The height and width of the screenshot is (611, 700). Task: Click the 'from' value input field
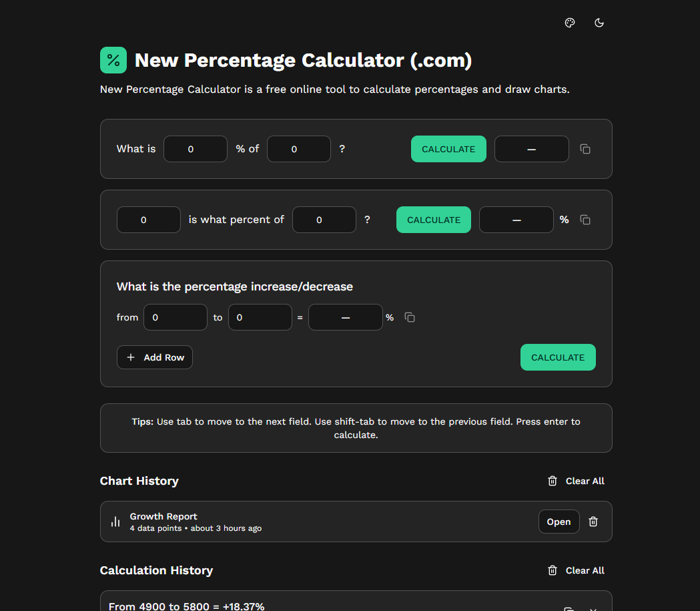(175, 317)
